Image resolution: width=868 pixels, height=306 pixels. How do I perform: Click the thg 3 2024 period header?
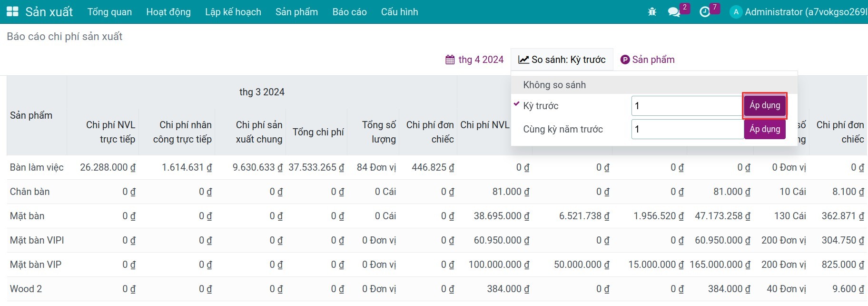(262, 92)
